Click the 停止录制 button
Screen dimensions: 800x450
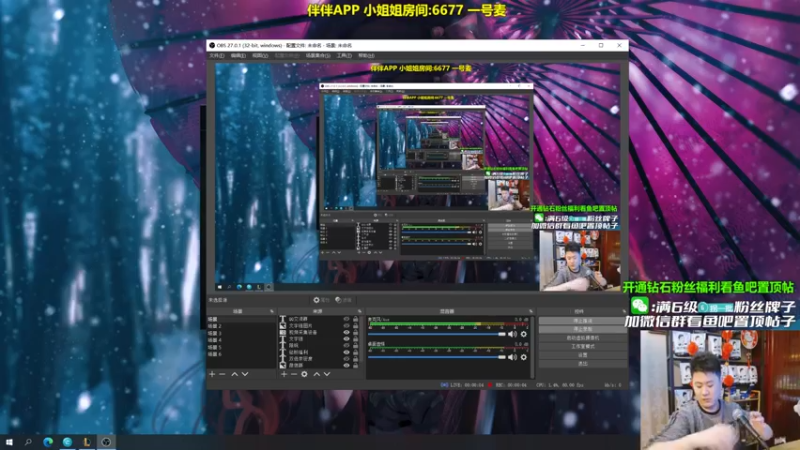[x=583, y=329]
